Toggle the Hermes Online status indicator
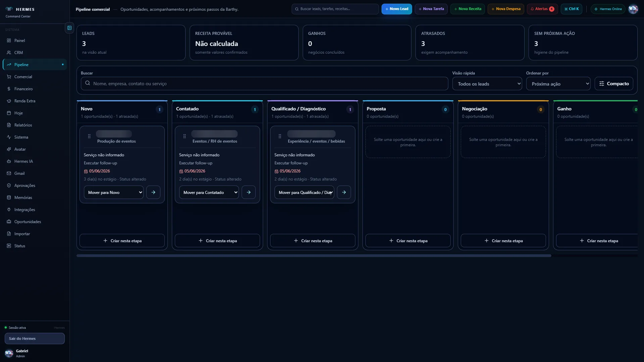Image resolution: width=644 pixels, height=362 pixels. pyautogui.click(x=608, y=9)
